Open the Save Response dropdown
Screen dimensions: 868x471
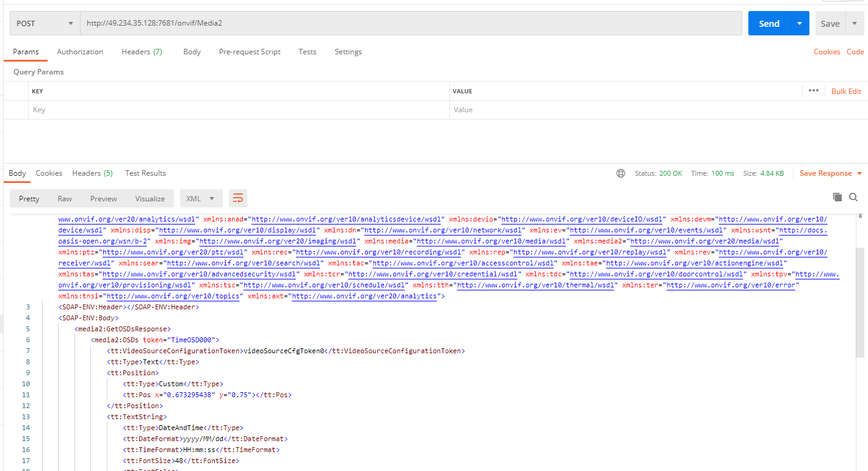coord(831,173)
